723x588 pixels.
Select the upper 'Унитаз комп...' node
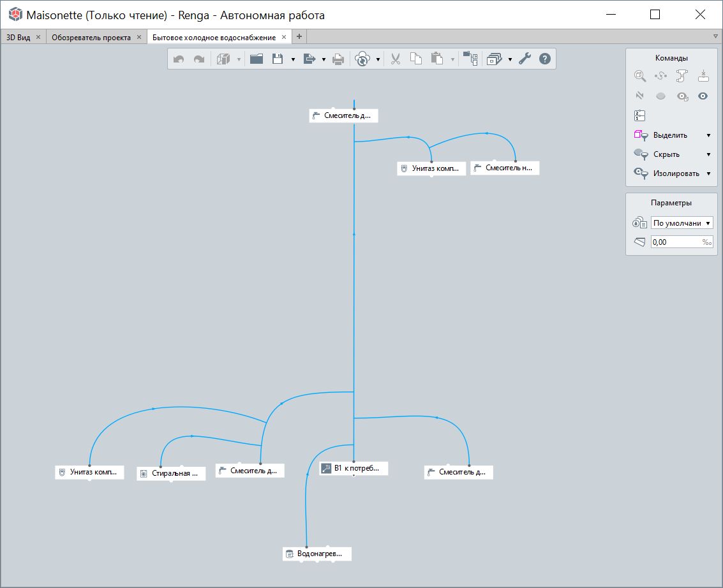pyautogui.click(x=431, y=168)
